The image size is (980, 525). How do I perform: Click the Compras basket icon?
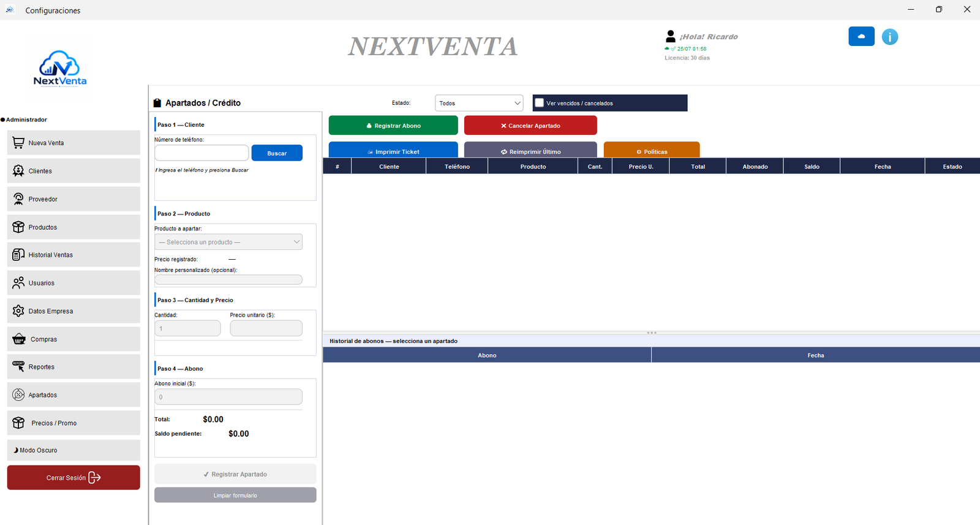tap(19, 339)
